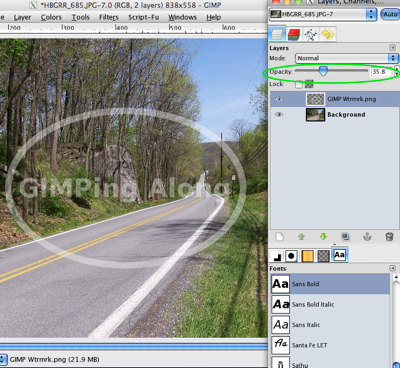Anchor the floating layer icon
400x368 pixels.
(x=367, y=237)
